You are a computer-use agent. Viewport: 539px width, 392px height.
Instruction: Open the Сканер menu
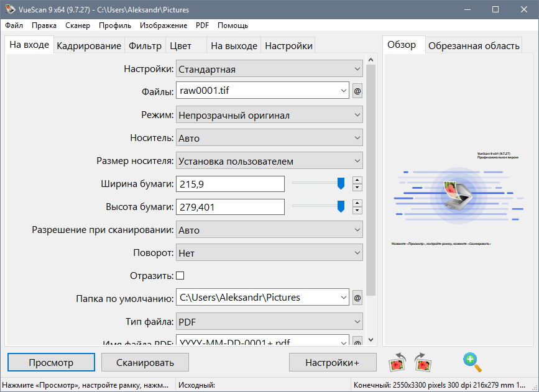[x=76, y=25]
